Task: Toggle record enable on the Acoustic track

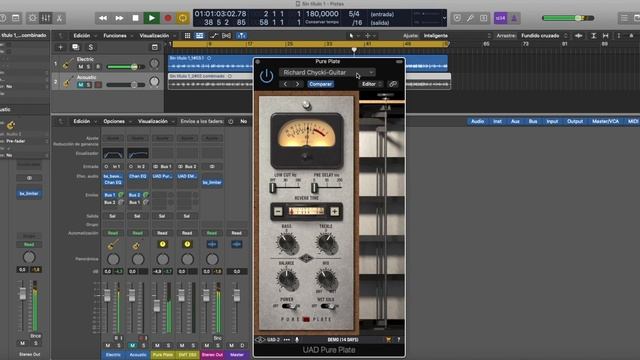Action: (x=98, y=85)
